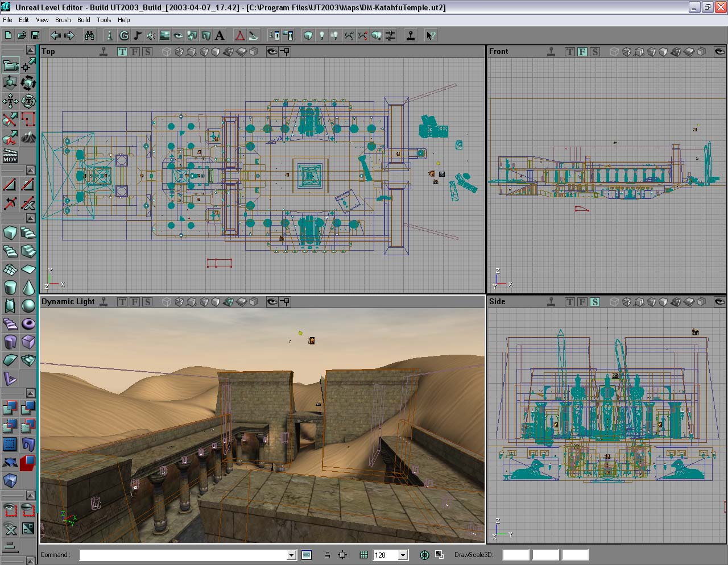Screen dimensions: 728x565
Task: Open the Music browser note icon
Action: (138, 36)
